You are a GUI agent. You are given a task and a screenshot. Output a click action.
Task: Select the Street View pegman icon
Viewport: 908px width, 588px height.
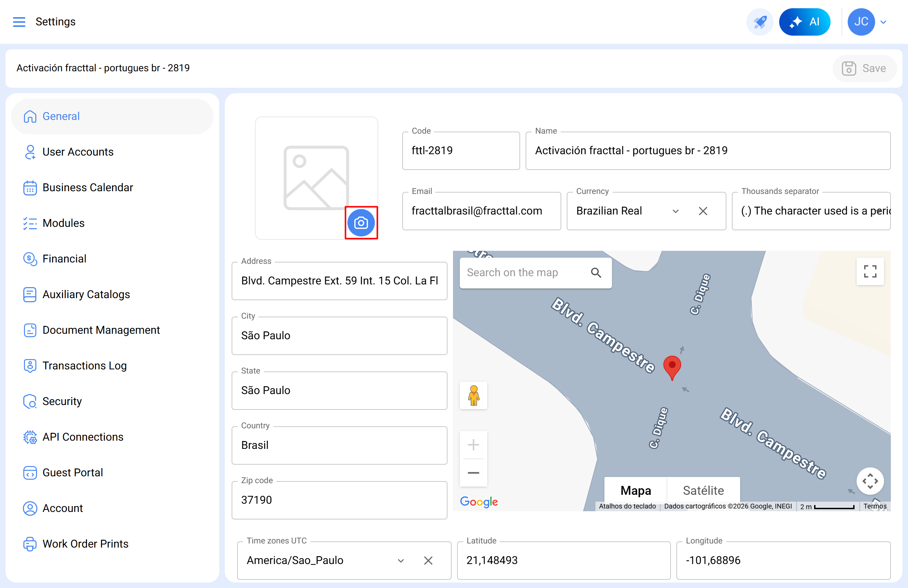click(473, 395)
